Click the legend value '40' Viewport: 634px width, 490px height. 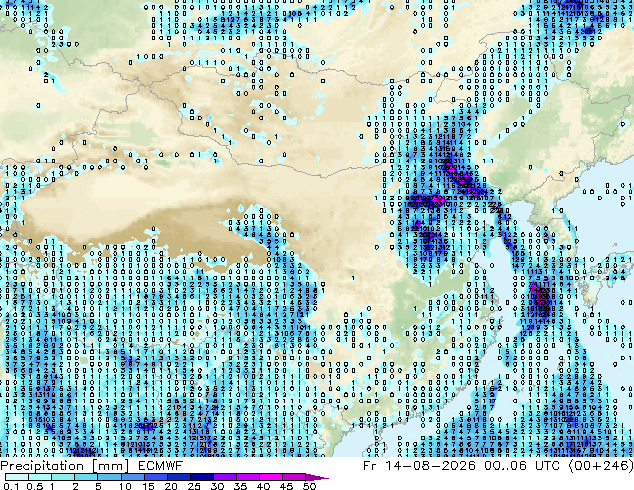pyautogui.click(x=264, y=486)
